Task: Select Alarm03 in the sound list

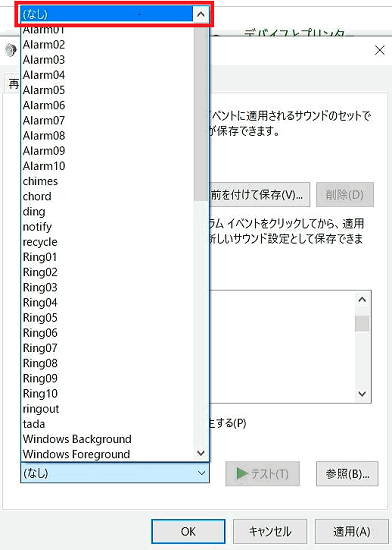Action: tap(107, 60)
